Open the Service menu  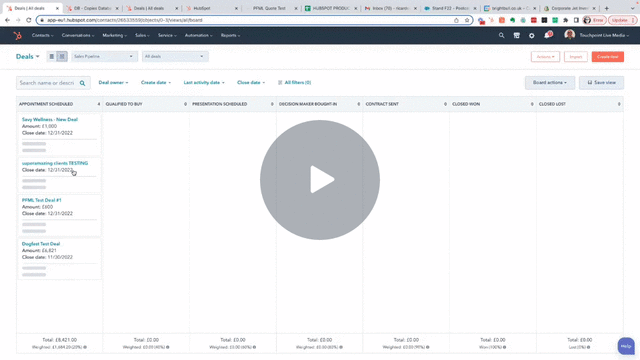point(167,36)
